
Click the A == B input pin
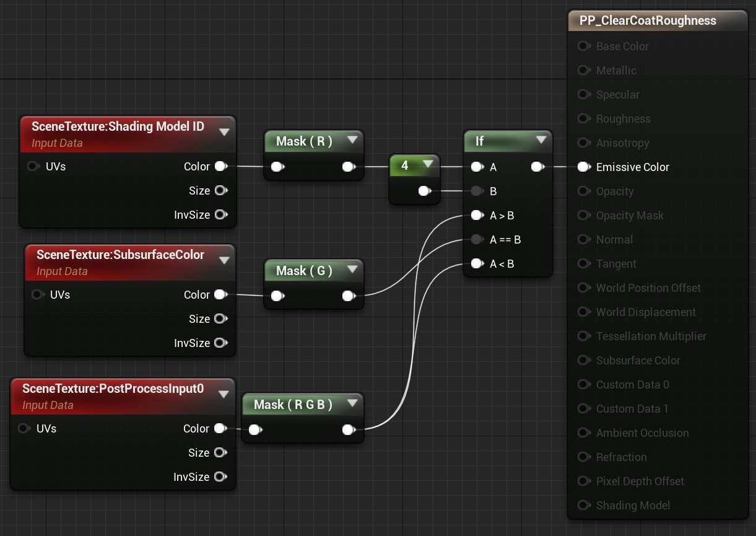[x=477, y=239]
